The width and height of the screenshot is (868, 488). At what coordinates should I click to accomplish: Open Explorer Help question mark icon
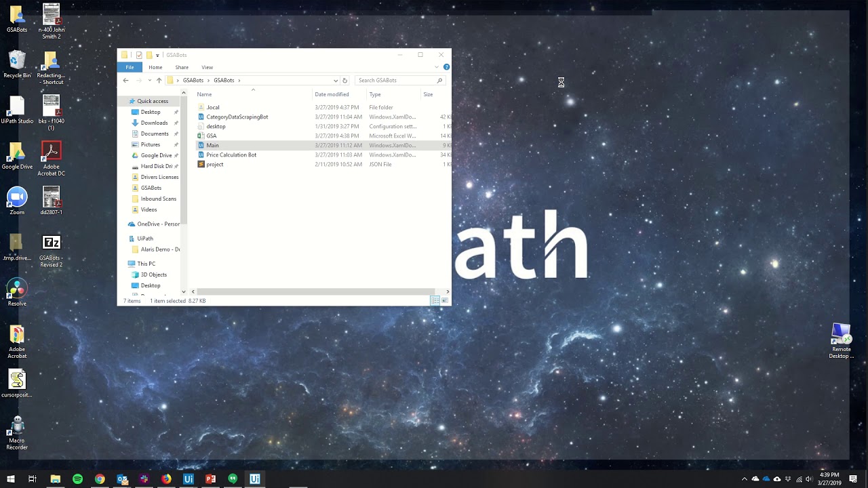(446, 67)
